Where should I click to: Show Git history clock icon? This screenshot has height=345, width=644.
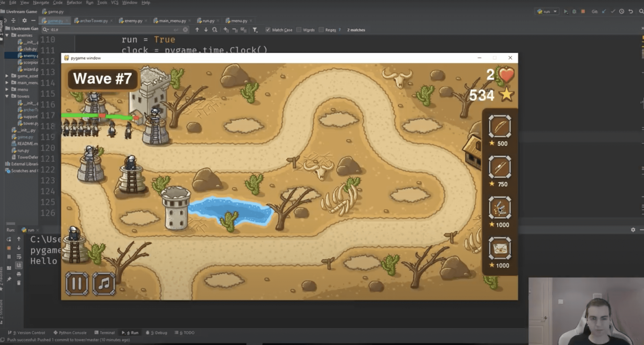click(622, 12)
